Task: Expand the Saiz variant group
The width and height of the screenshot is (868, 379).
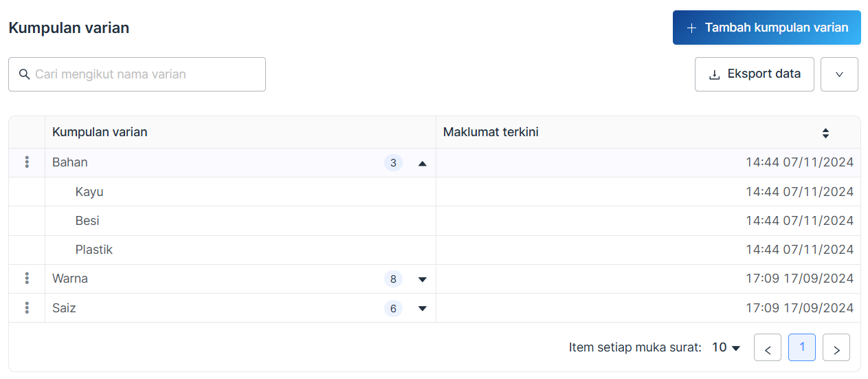Action: [x=422, y=309]
